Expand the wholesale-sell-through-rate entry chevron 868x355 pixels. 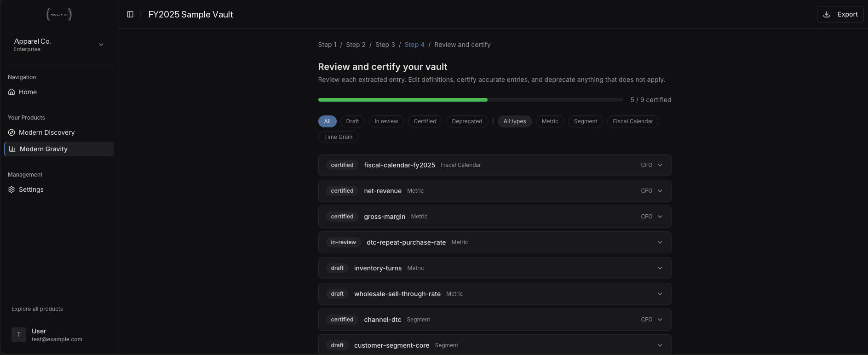[660, 294]
